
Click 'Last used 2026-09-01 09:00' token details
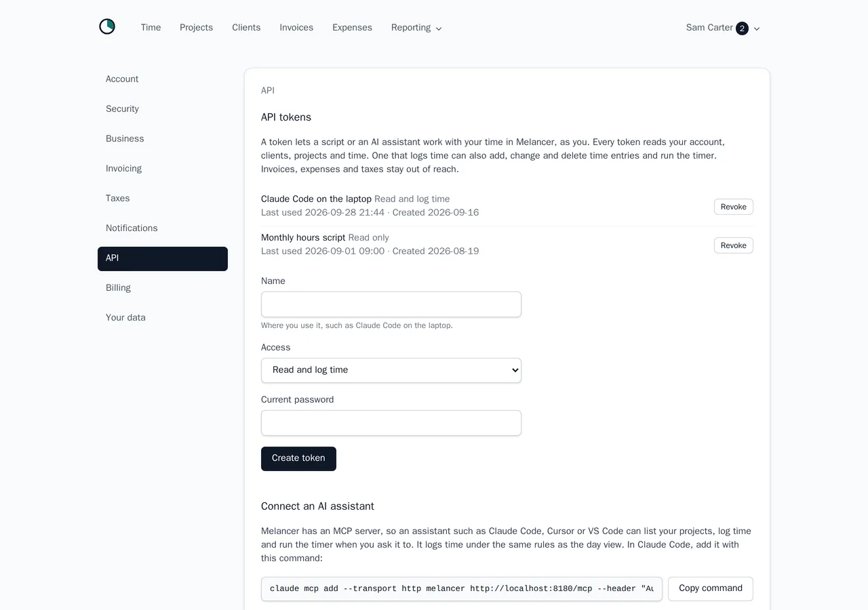(323, 251)
